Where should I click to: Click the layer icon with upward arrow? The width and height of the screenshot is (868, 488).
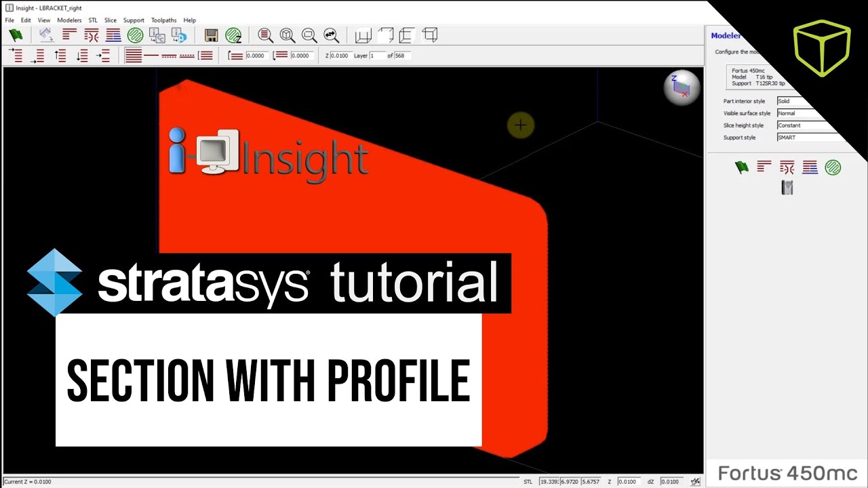pos(60,56)
